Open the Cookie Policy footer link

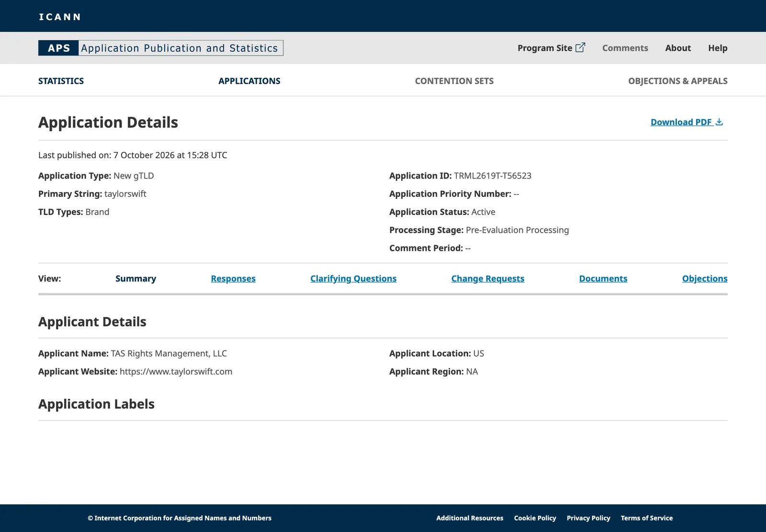tap(535, 518)
